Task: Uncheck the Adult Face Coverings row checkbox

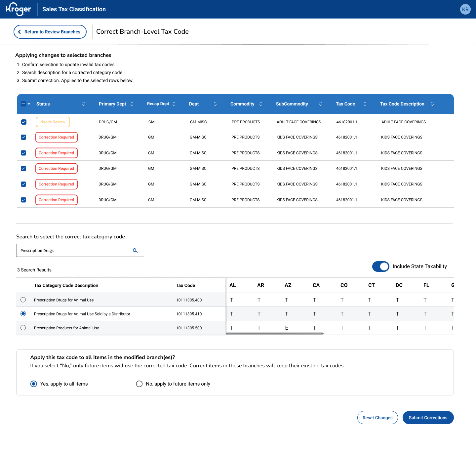Action: coord(24,122)
